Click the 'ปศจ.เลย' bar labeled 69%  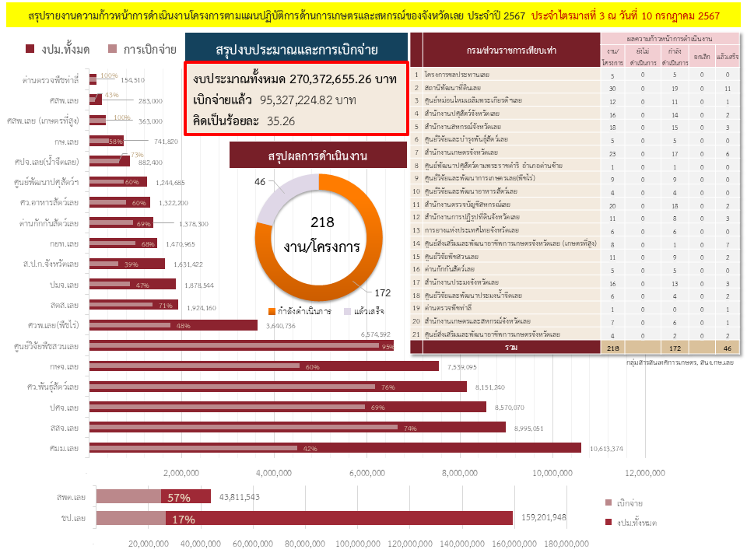[x=288, y=407]
